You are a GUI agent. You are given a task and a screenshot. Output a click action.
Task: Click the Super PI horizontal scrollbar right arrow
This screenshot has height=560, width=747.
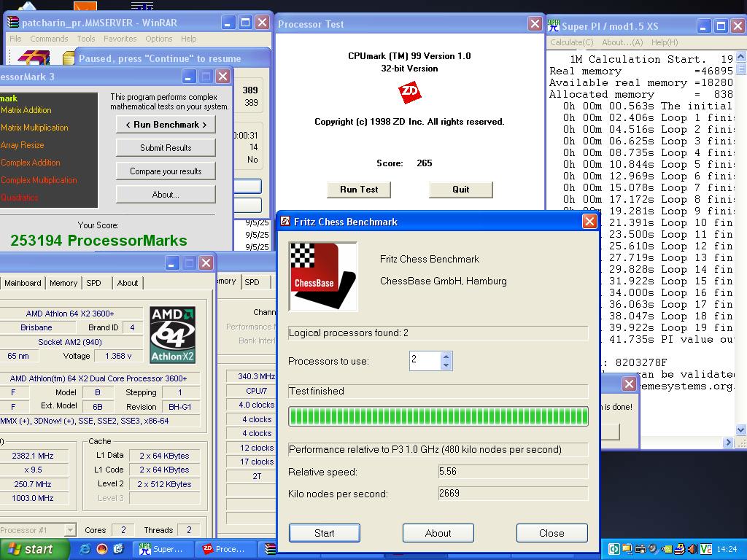[x=728, y=443]
